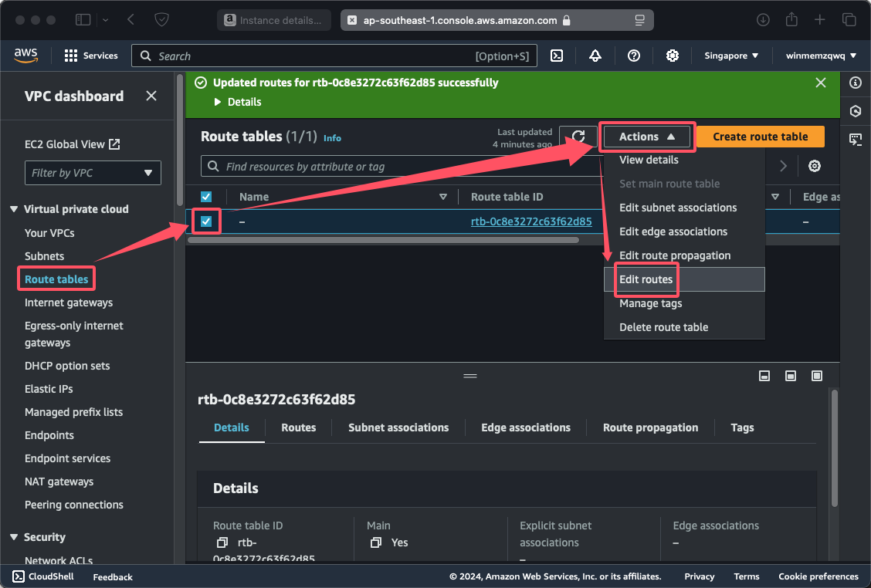
Task: Open NAT gateways in sidebar
Action: click(x=59, y=482)
